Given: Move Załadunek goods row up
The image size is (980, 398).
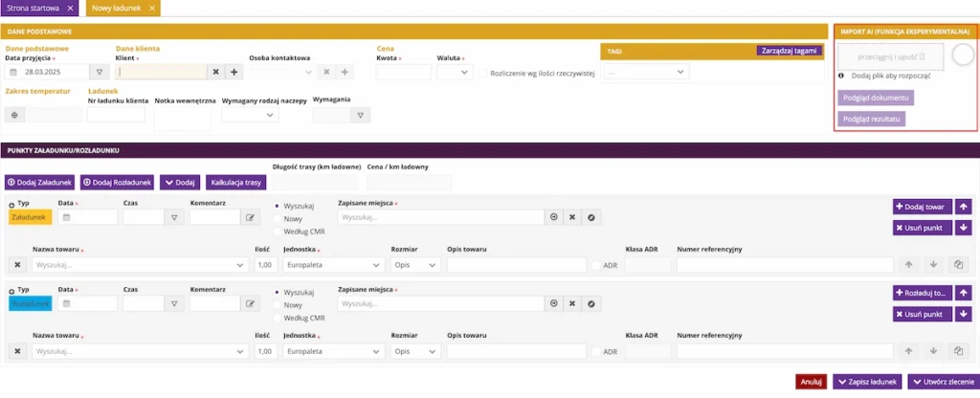Looking at the screenshot, I should (x=909, y=265).
